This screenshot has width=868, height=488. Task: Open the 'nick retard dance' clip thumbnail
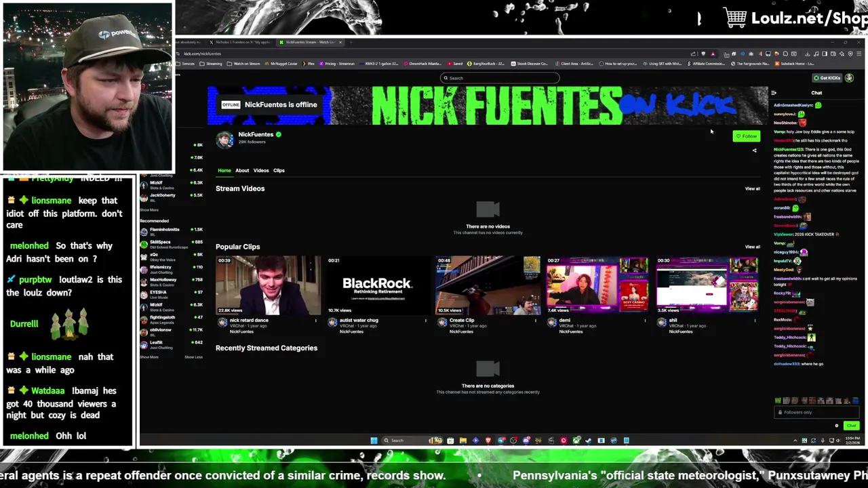point(269,285)
